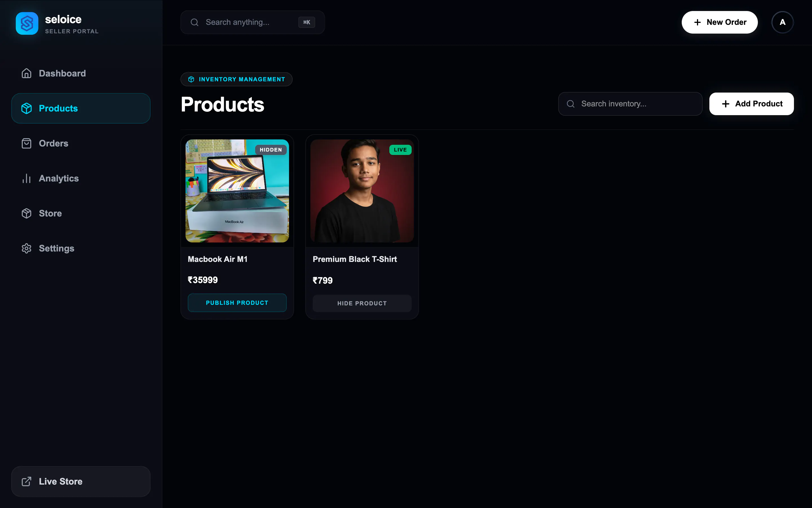
Task: Click the magnifier icon in inventory search
Action: point(570,104)
